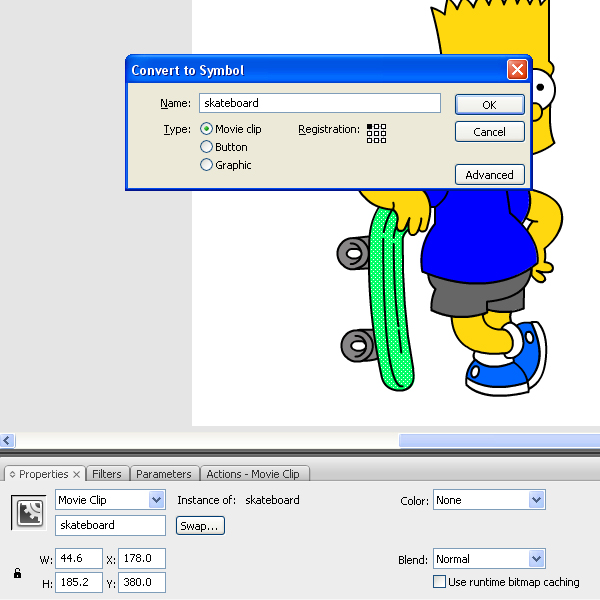Click the Y position field
The image size is (600, 600).
142,582
